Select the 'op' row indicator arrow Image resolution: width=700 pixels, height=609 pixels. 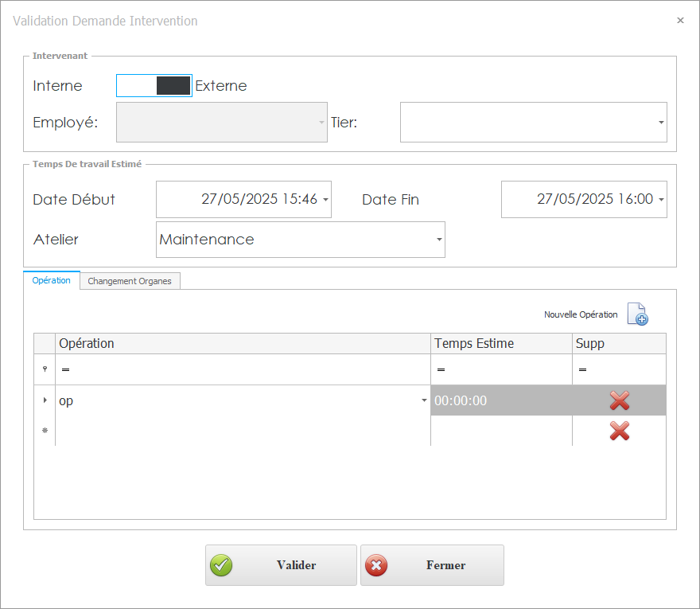45,400
